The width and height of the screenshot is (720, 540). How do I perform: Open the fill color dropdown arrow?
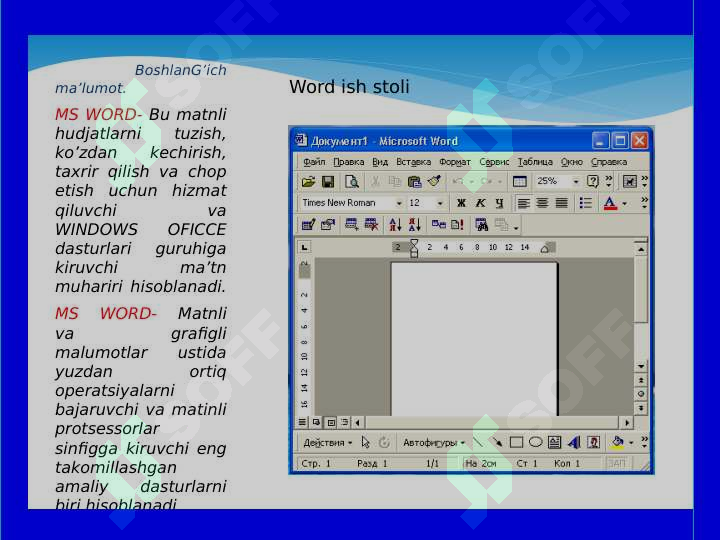pyautogui.click(x=631, y=443)
